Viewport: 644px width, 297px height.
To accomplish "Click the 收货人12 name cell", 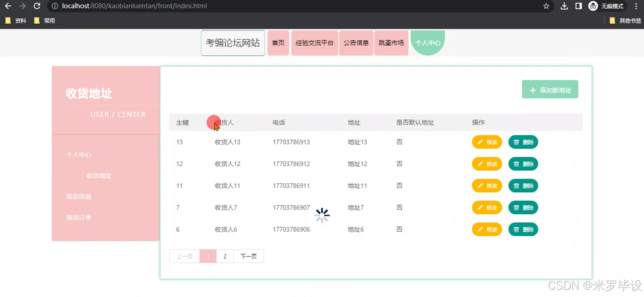I will [228, 164].
